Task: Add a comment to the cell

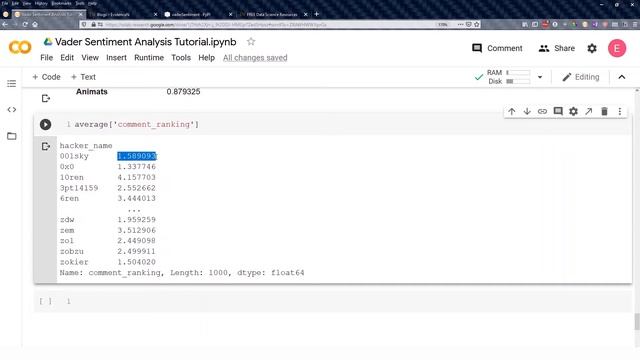Action: pyautogui.click(x=558, y=111)
